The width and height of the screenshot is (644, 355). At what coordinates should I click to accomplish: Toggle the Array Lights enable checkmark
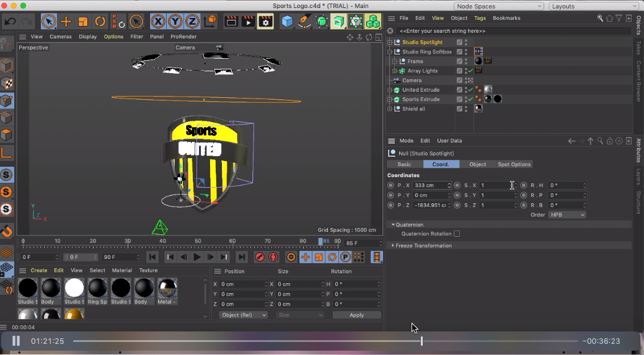(470, 71)
